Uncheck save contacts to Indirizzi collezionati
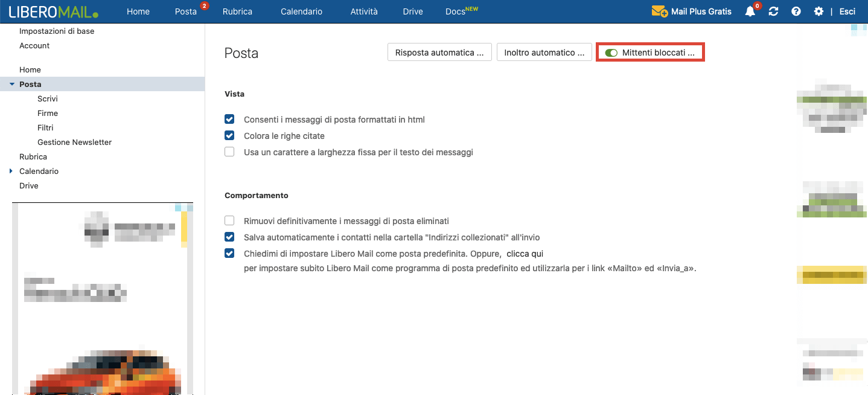 [229, 237]
